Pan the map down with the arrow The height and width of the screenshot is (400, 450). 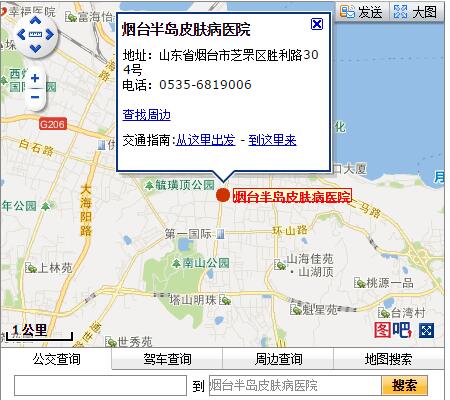coord(35,49)
